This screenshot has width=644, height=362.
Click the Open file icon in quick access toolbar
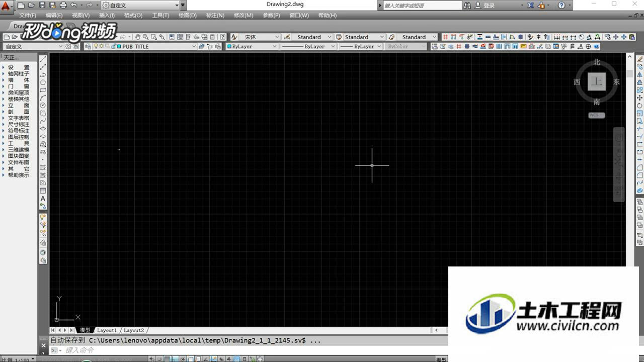31,5
